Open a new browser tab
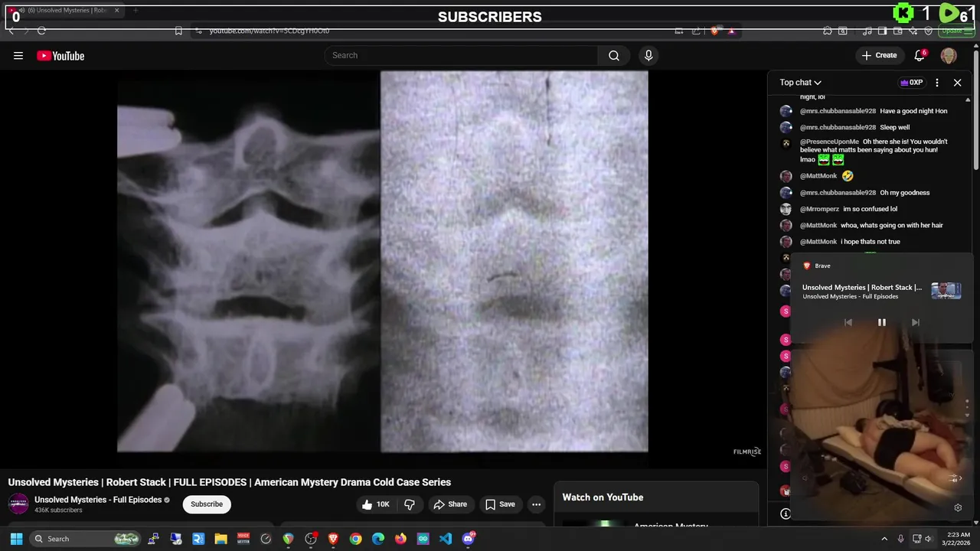This screenshot has height=551, width=980. point(136,11)
